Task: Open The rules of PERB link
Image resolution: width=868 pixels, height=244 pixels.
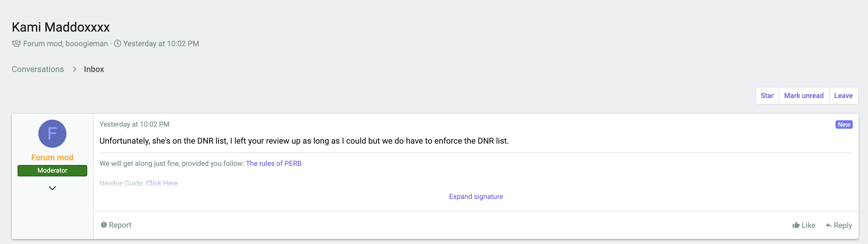Action: click(274, 164)
